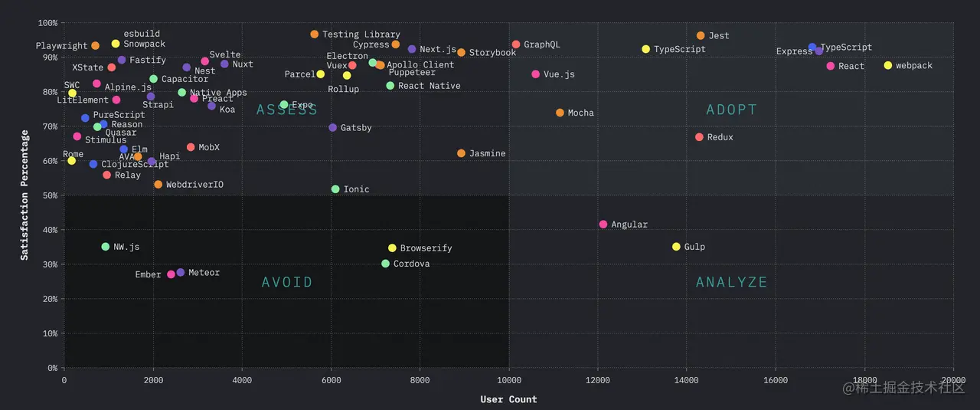
Task: Select the Gatsby data point
Action: coord(332,128)
